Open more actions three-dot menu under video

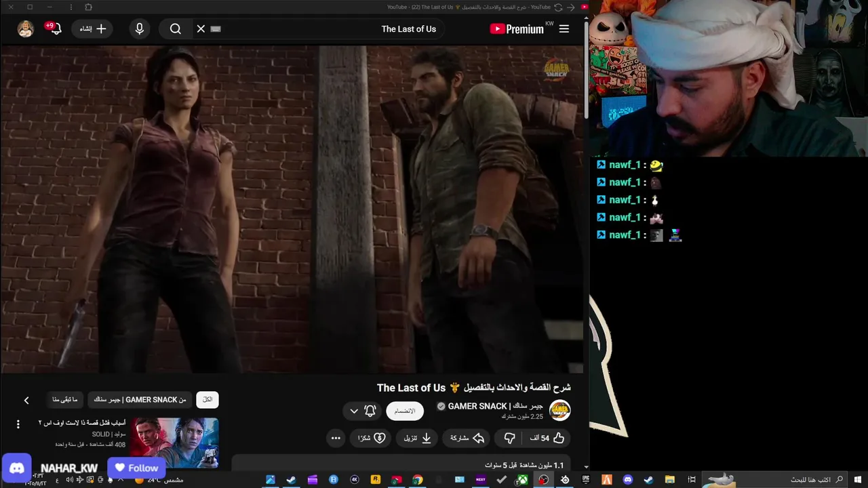tap(336, 438)
